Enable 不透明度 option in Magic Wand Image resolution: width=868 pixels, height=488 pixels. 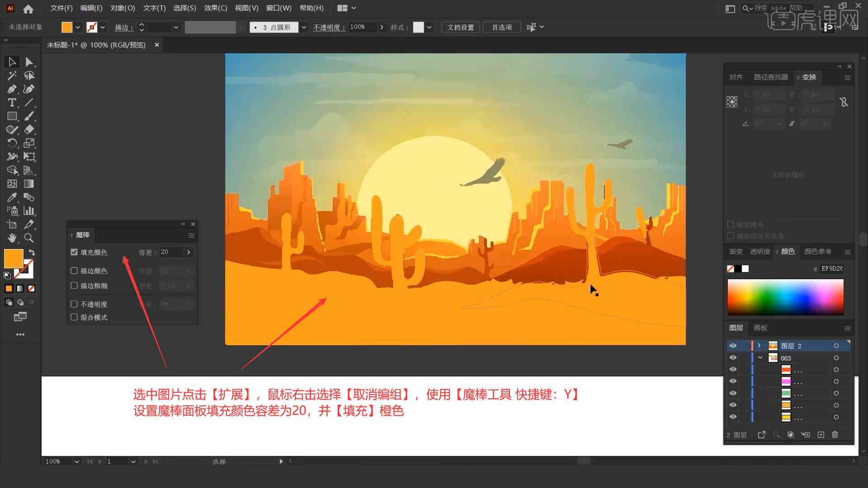pyautogui.click(x=75, y=304)
